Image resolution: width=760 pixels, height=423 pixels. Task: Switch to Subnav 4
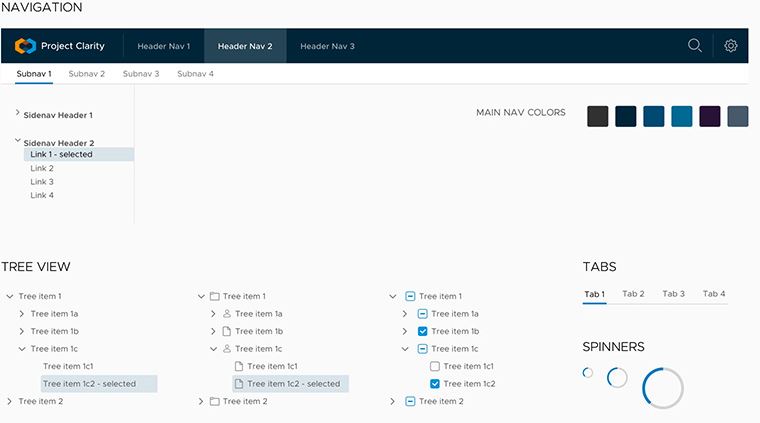(195, 74)
